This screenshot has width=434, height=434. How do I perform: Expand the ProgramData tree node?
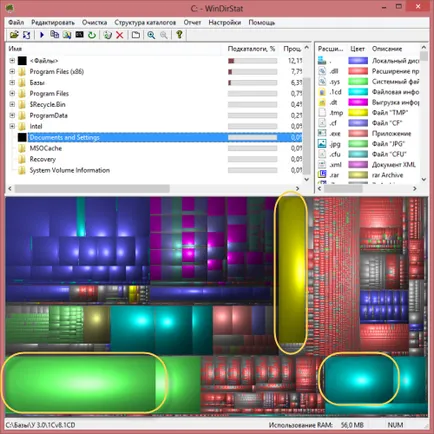tap(12, 115)
